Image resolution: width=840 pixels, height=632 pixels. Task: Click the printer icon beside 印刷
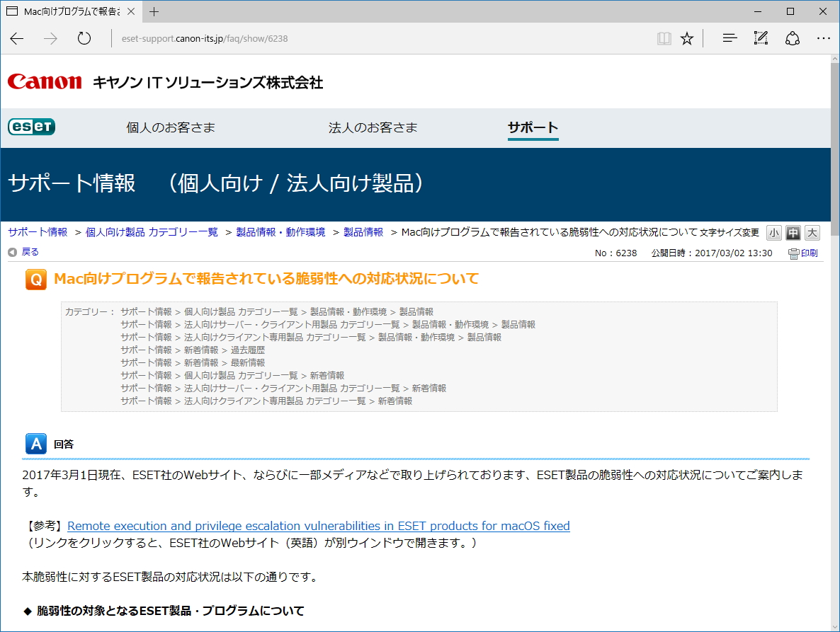tap(793, 253)
